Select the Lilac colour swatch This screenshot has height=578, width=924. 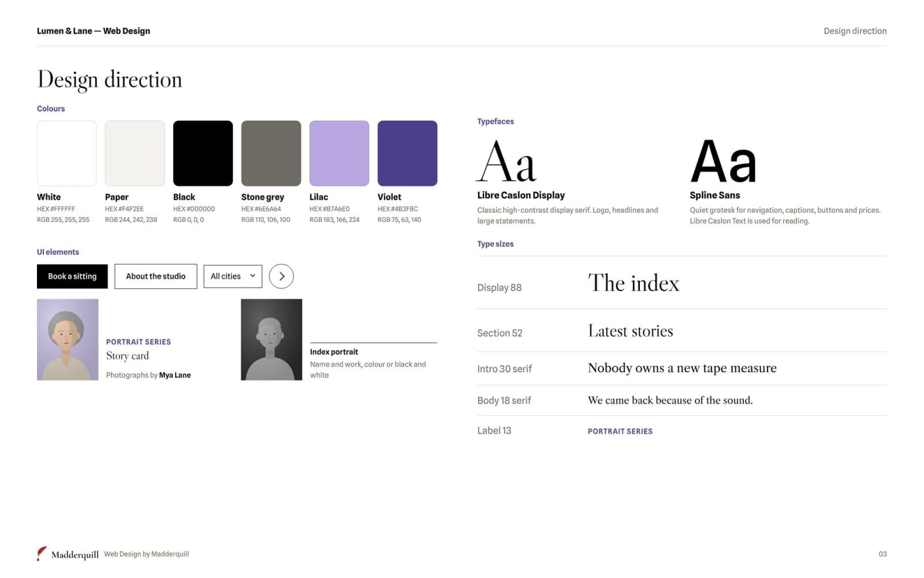point(340,153)
